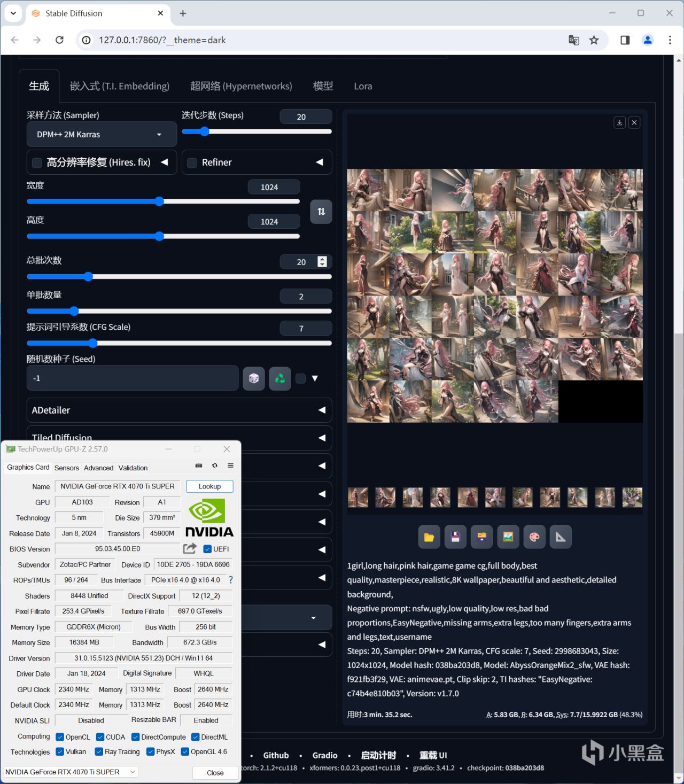This screenshot has height=784, width=684.
Task: Randomize seed with the dice icon
Action: (254, 378)
